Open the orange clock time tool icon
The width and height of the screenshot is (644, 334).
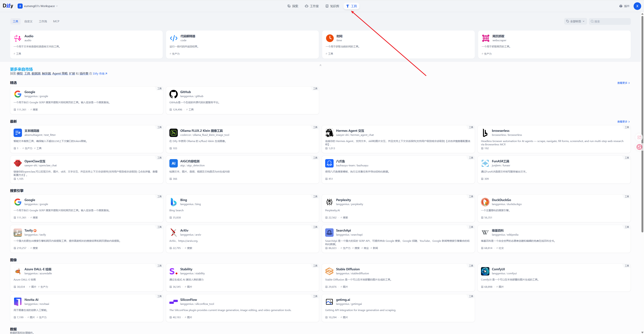coord(330,38)
